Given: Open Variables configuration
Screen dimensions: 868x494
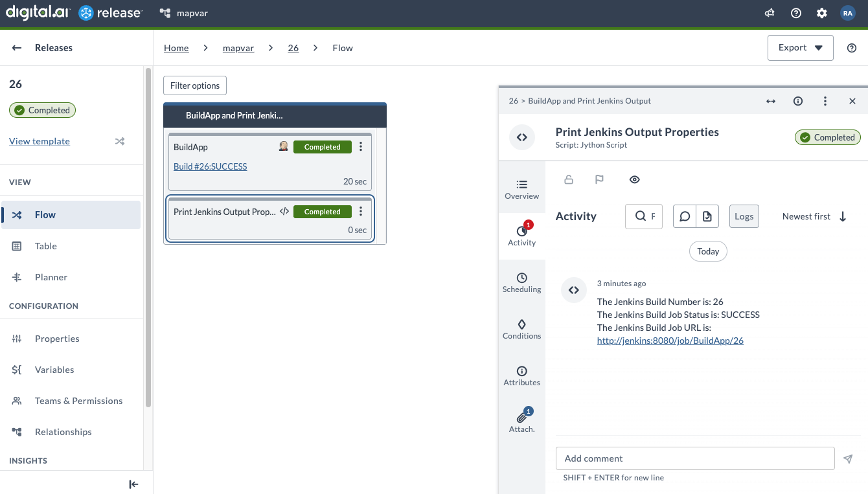Looking at the screenshot, I should click(x=71, y=370).
